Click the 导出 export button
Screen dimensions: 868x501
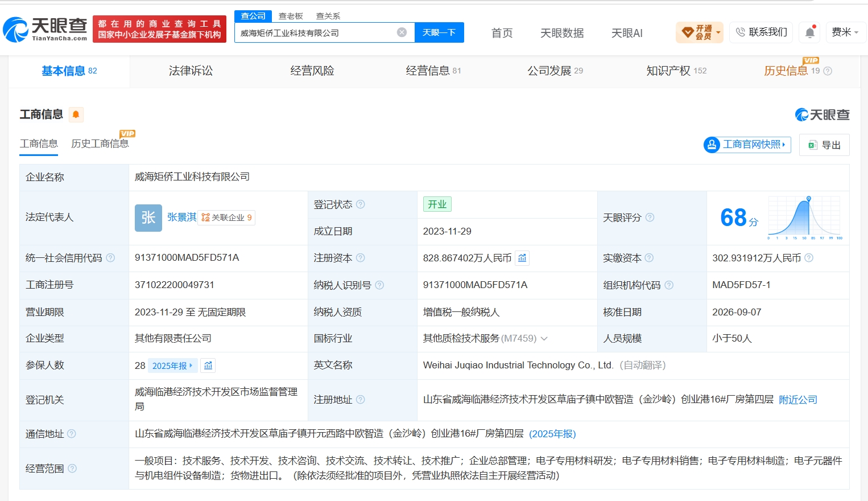(824, 145)
